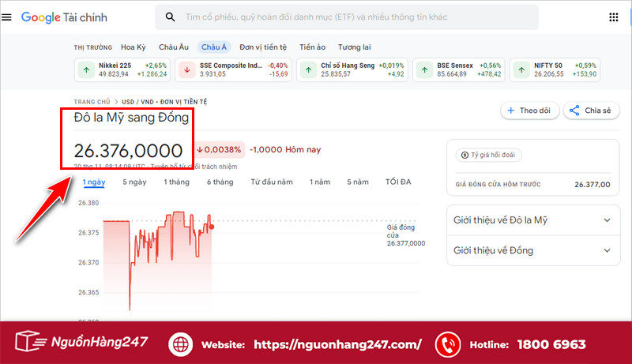
Task: Switch to the Tiền ảo tab
Action: coord(313,47)
